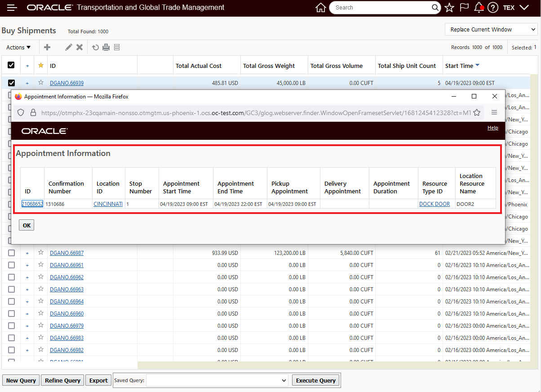
Task: Uncheck the DGANO.66939 row checkbox
Action: coord(11,83)
